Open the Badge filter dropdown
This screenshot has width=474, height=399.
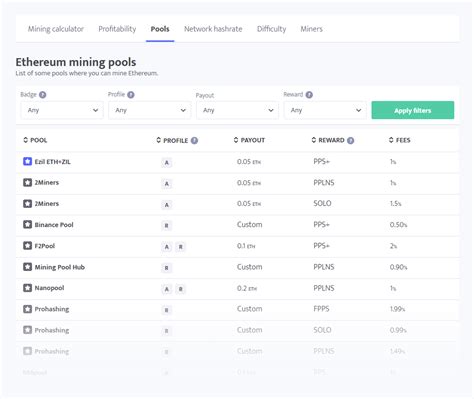coord(62,110)
